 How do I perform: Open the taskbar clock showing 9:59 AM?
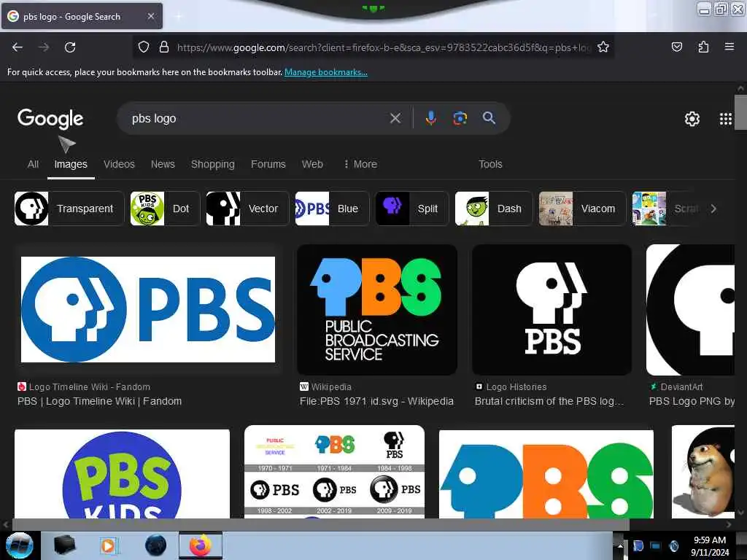click(710, 545)
